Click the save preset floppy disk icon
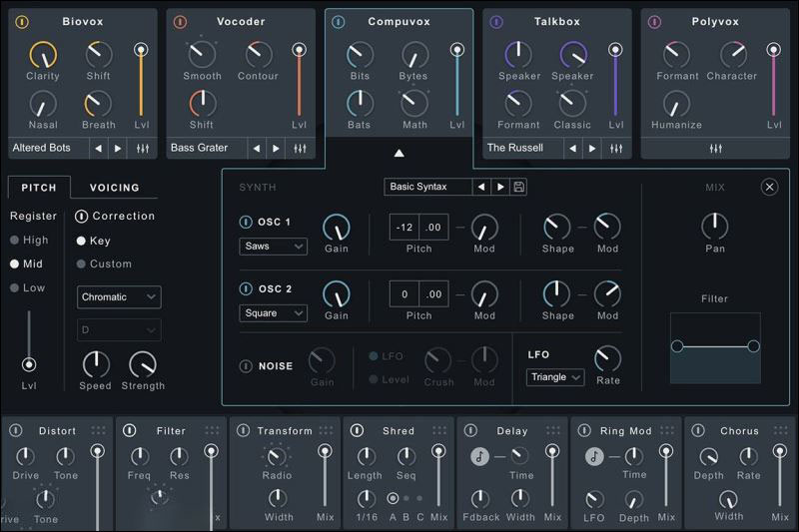The height and width of the screenshot is (532, 799). tap(519, 187)
